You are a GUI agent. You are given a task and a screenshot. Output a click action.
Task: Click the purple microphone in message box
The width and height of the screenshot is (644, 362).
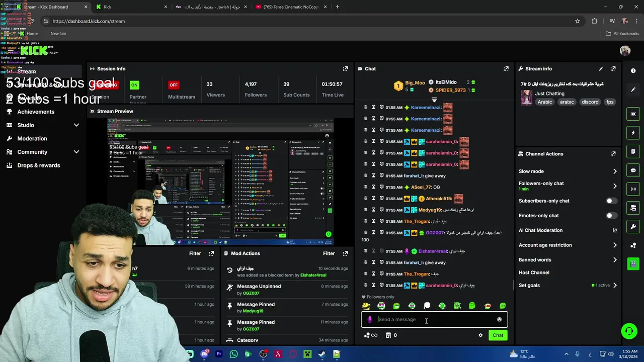pos(370,319)
